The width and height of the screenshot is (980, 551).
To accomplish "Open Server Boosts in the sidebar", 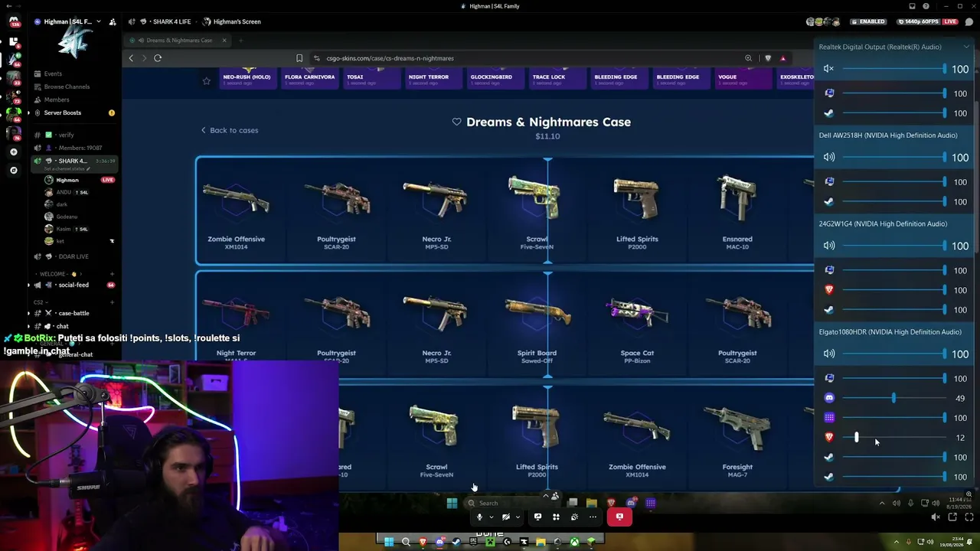I will 63,112.
